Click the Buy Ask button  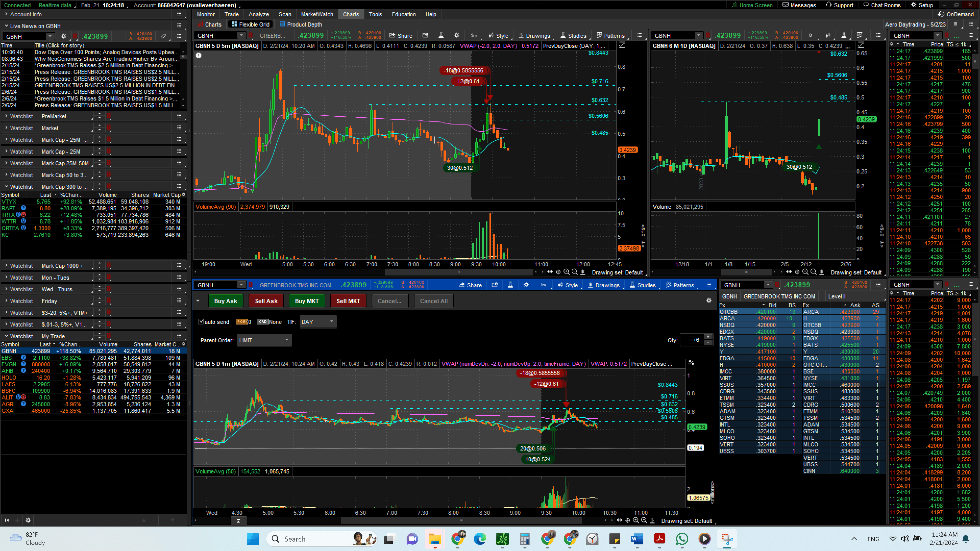coord(225,301)
